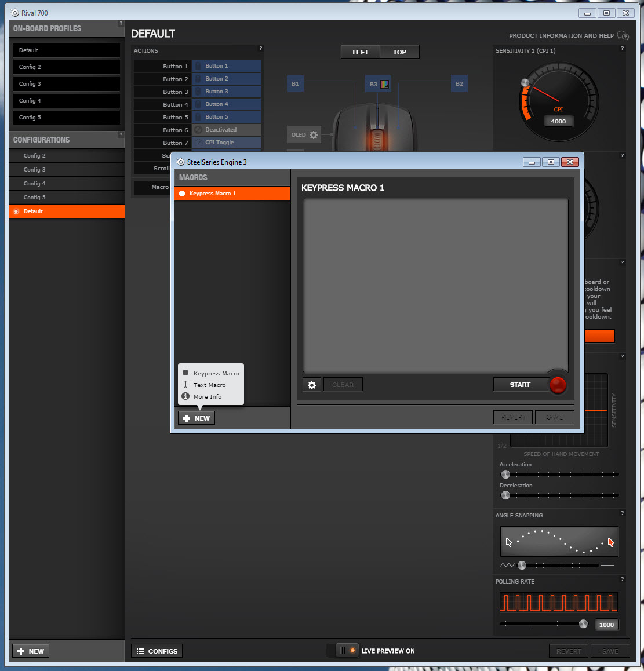Image resolution: width=644 pixels, height=671 pixels.
Task: Open Button 5 action dropdown
Action: click(226, 117)
